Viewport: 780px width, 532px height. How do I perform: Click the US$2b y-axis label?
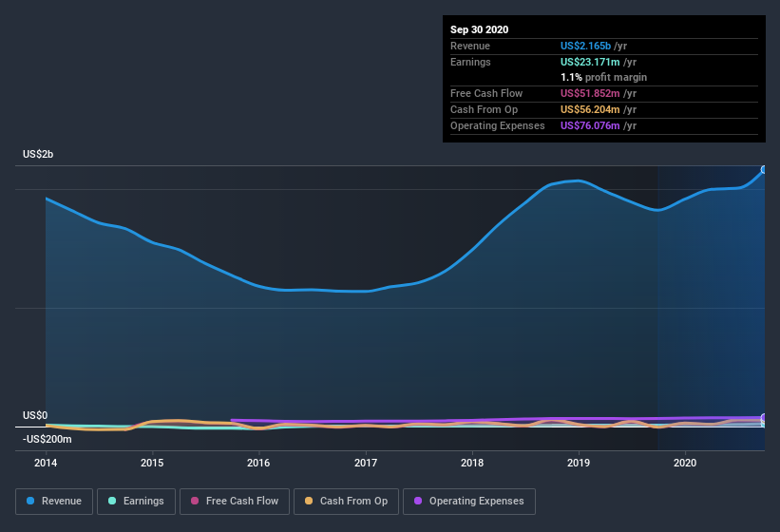coord(38,154)
